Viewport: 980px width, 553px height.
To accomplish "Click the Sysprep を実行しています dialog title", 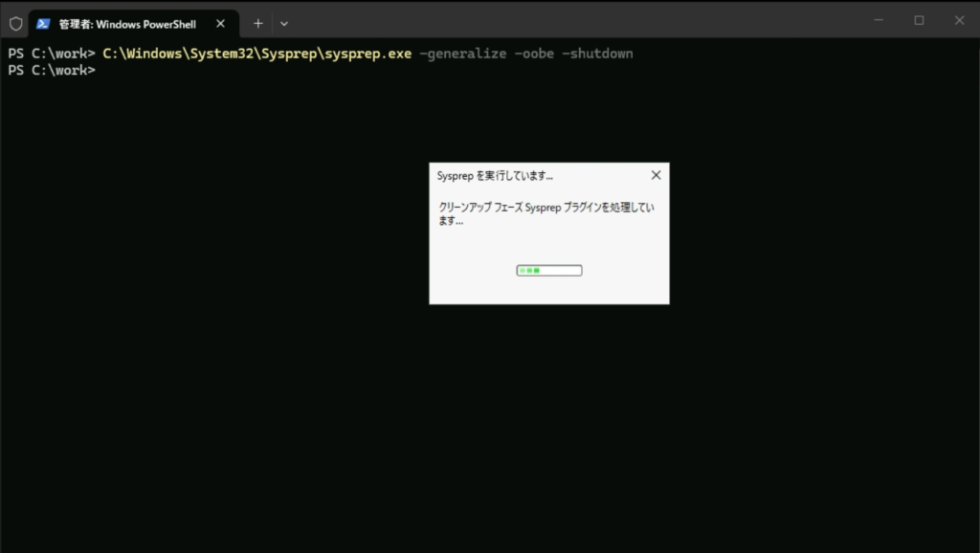I will click(495, 176).
